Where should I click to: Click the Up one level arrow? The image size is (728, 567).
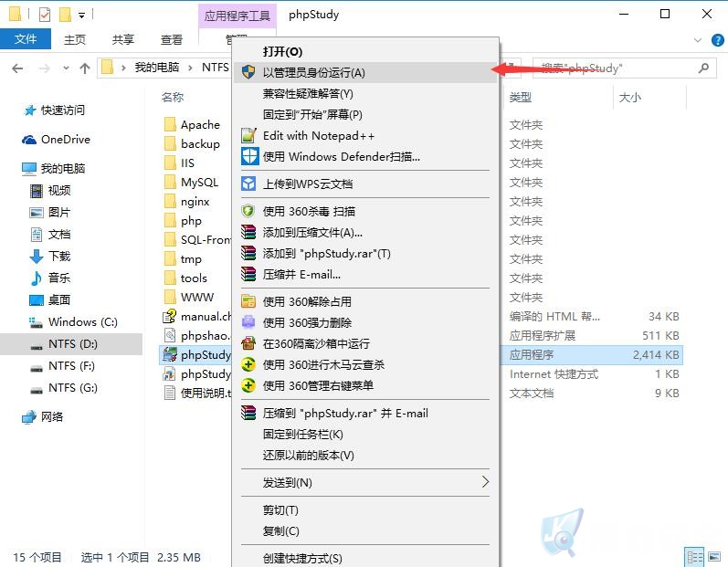(85, 68)
